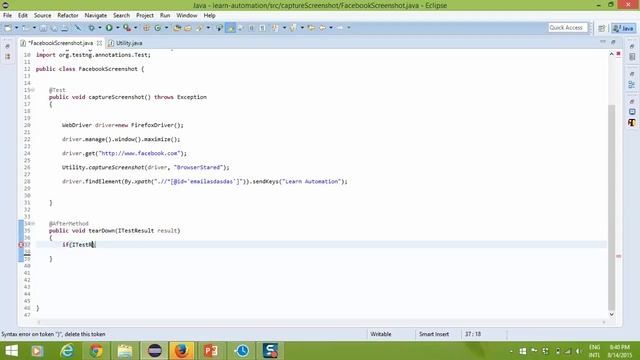The width and height of the screenshot is (640, 360).
Task: Click the New Java Class icon
Action: pyautogui.click(x=158, y=28)
